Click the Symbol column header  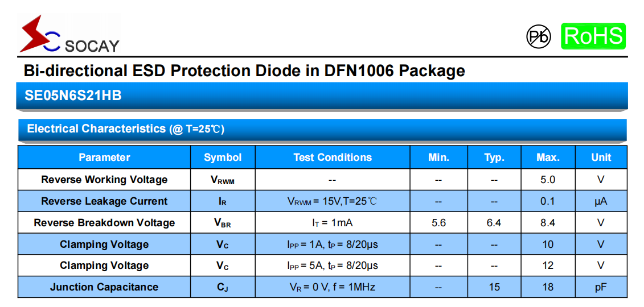(223, 157)
